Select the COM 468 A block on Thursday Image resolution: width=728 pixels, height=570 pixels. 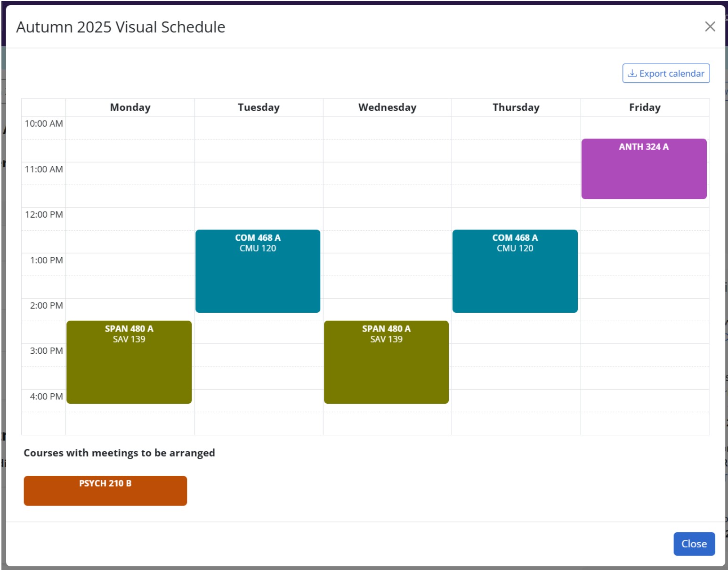515,270
